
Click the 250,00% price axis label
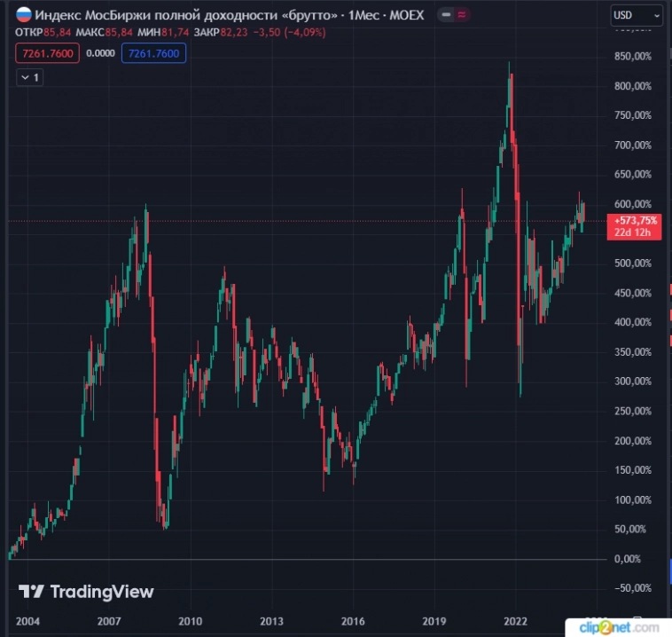click(633, 411)
